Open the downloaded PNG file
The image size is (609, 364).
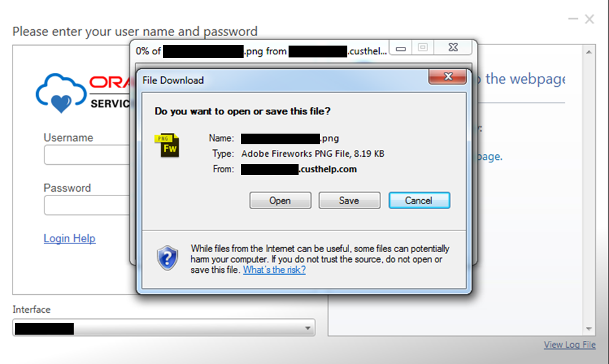tap(280, 200)
